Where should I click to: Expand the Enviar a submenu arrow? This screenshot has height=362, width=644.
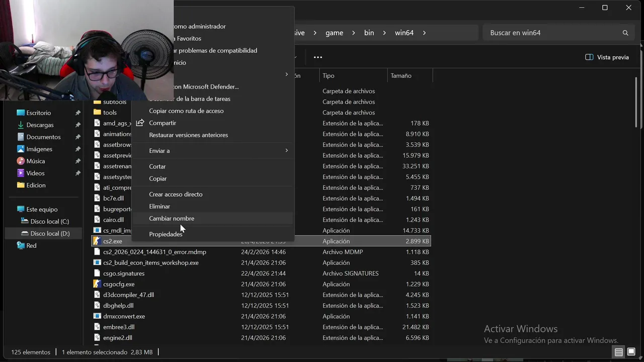(x=287, y=150)
